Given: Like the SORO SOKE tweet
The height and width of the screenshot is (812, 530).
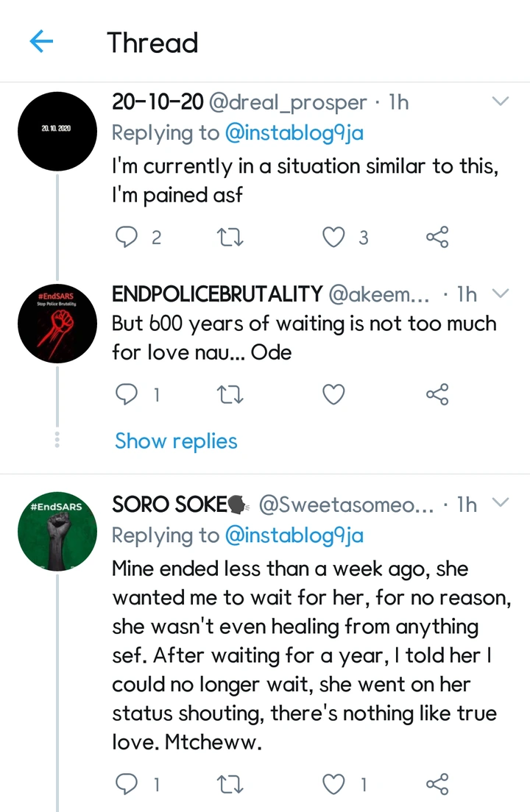Looking at the screenshot, I should 335,784.
